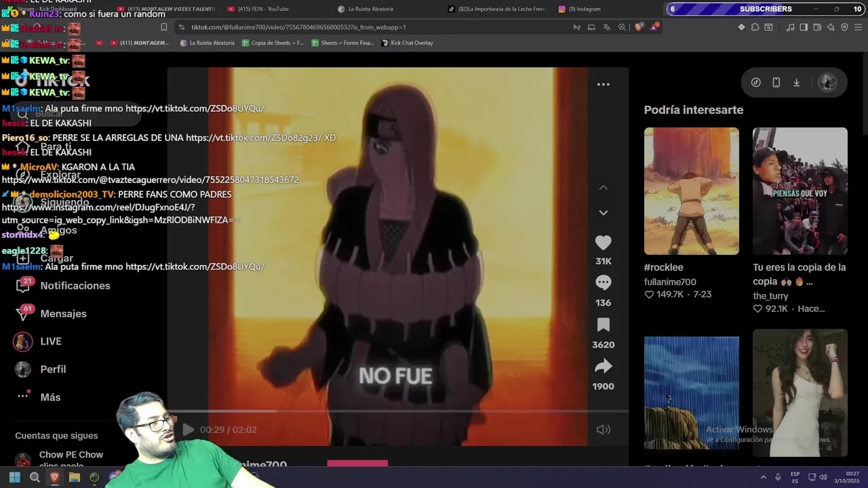The height and width of the screenshot is (488, 868).
Task: Open the three-dot options menu on the video
Action: (x=603, y=85)
